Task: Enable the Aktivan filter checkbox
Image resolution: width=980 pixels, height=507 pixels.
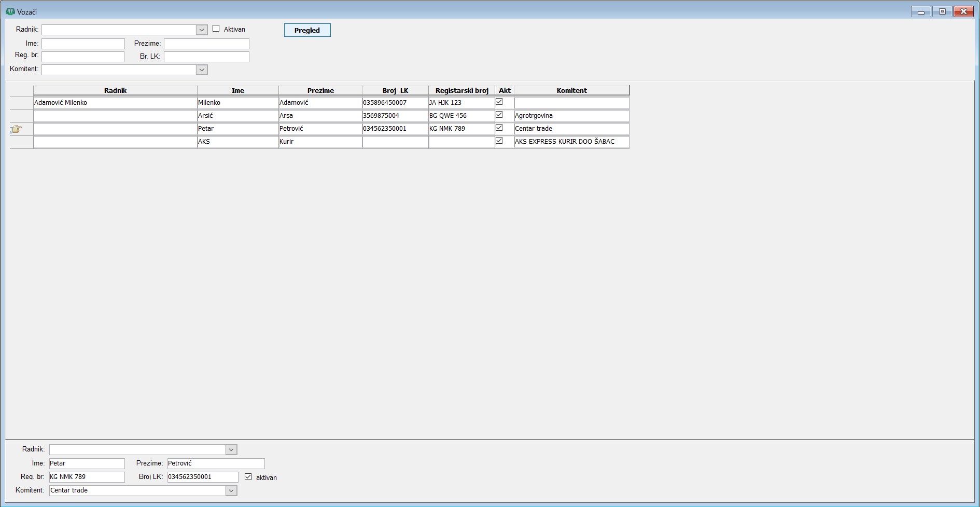Action: 216,29
